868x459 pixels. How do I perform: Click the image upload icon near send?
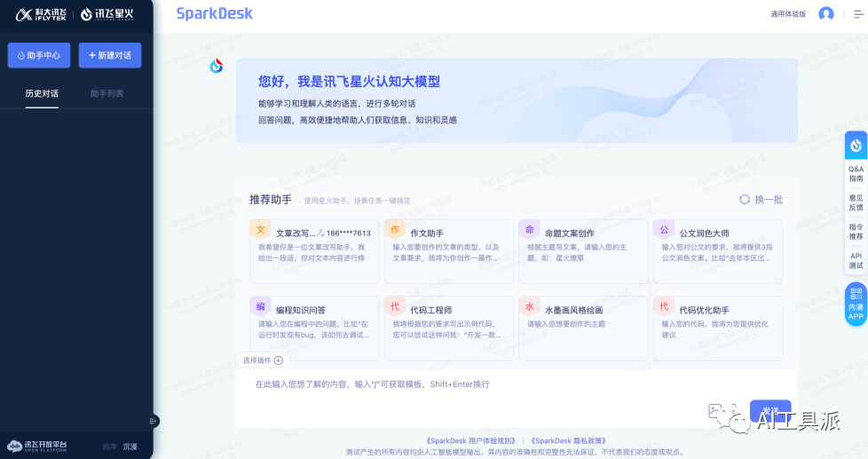(x=715, y=411)
